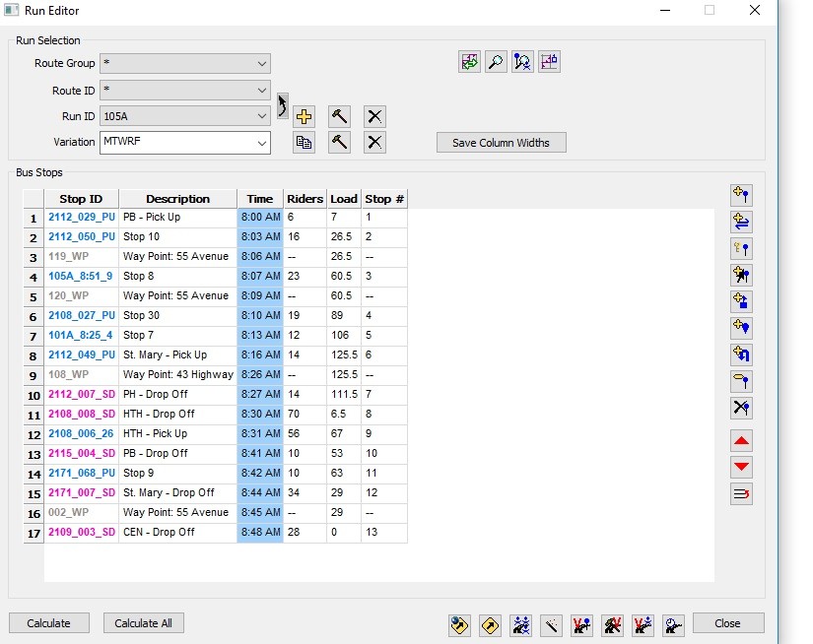Image resolution: width=813 pixels, height=644 pixels.
Task: Click the clock with figure timing icon
Action: 673,625
